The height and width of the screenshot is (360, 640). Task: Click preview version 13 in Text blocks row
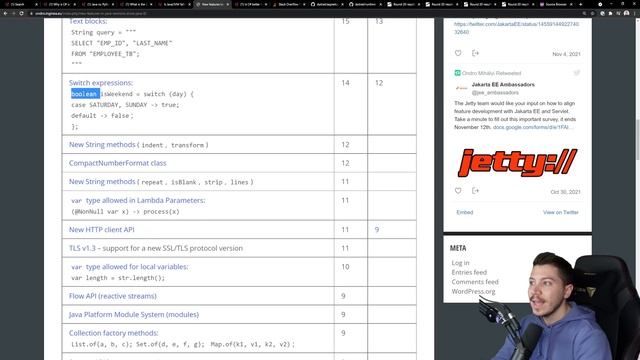(x=379, y=21)
